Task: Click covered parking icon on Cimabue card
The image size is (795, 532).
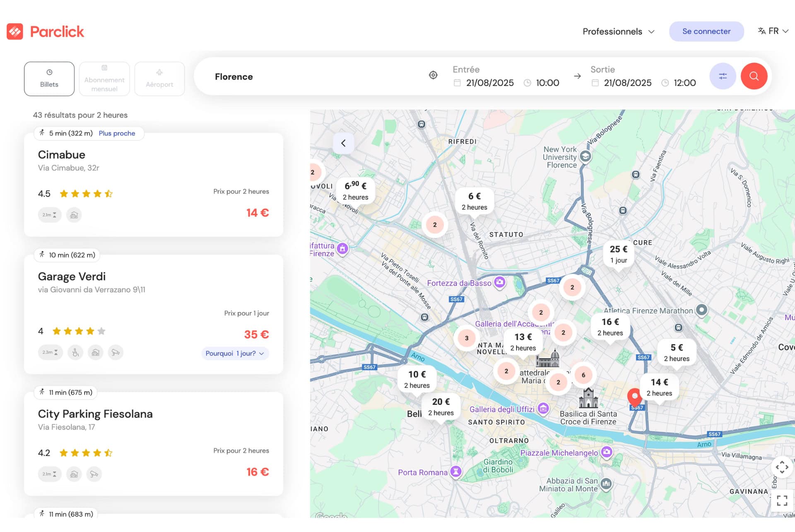Action: [x=74, y=215]
